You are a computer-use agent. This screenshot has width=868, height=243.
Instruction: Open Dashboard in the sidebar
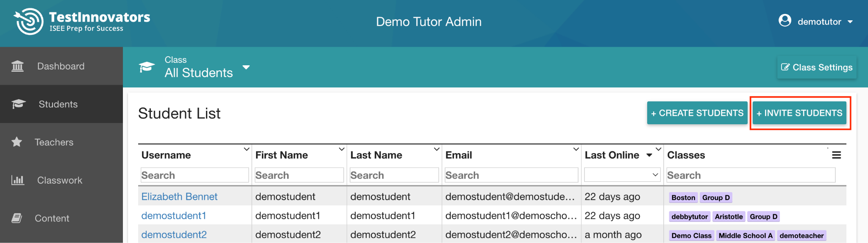[61, 66]
